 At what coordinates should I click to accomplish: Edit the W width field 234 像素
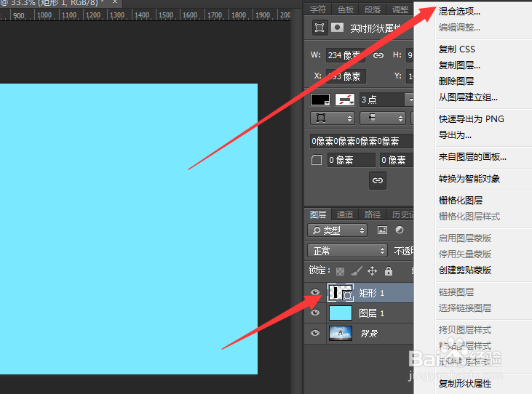(346, 55)
